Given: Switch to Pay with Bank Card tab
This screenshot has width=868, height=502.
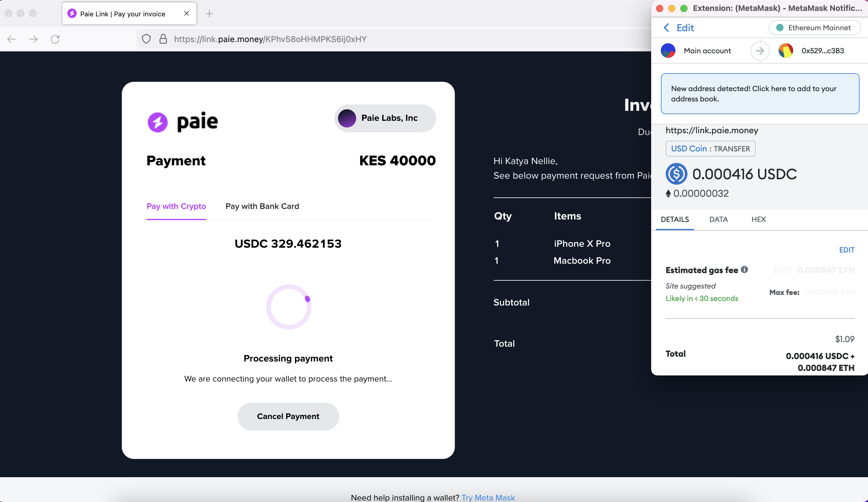Looking at the screenshot, I should pos(262,206).
